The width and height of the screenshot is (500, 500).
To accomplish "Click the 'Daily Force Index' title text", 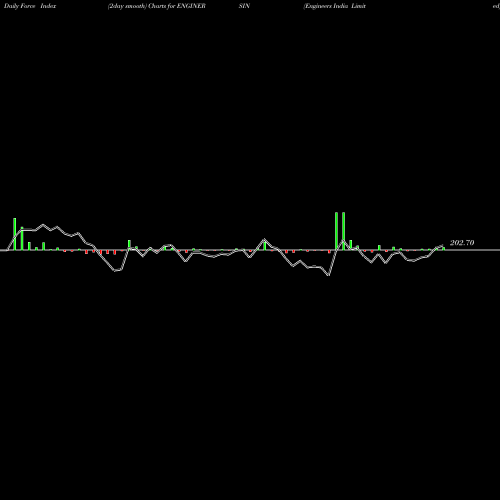I will pos(30,6).
